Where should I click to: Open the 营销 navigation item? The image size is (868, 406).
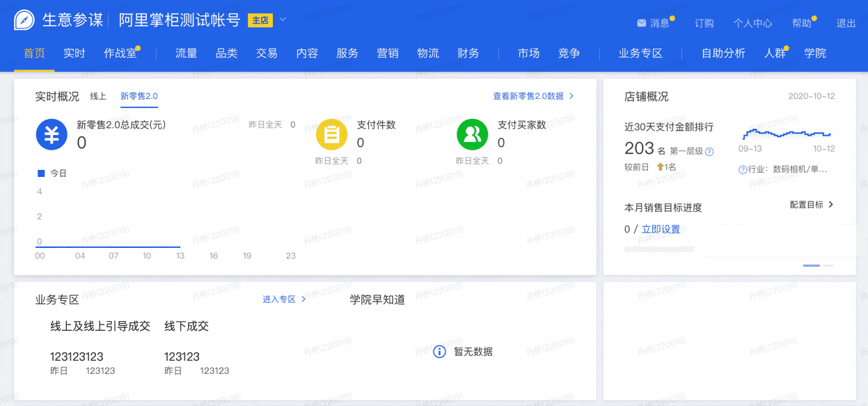[x=388, y=53]
